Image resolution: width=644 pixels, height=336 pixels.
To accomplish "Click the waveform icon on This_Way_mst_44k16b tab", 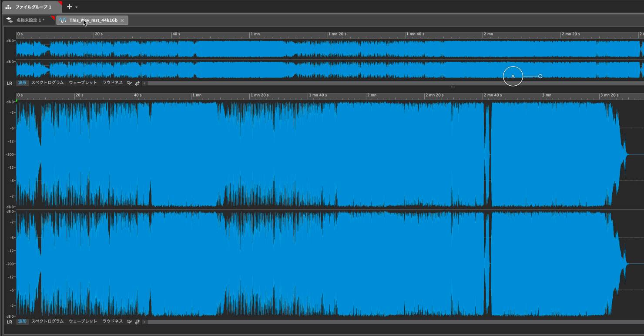I will point(63,20).
